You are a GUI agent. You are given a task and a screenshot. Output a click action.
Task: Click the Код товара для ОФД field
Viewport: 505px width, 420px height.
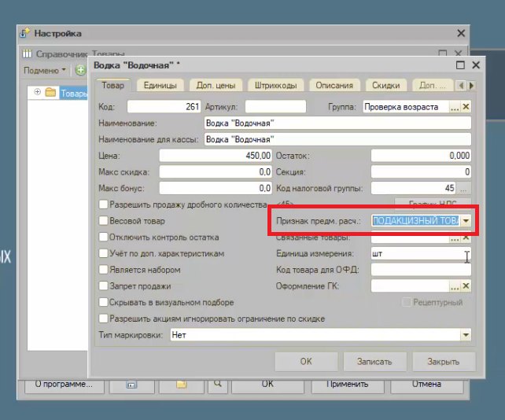421,270
